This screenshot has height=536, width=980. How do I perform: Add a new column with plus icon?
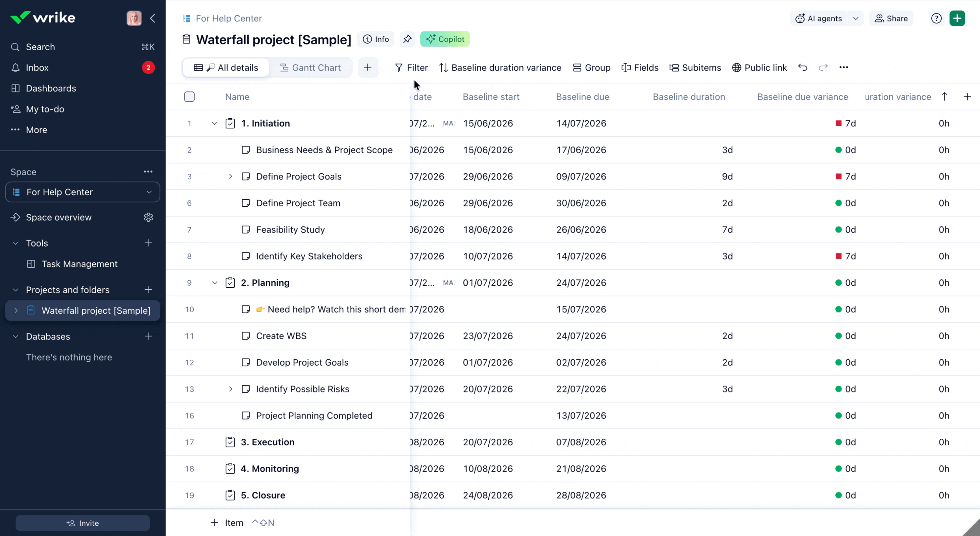pos(967,97)
